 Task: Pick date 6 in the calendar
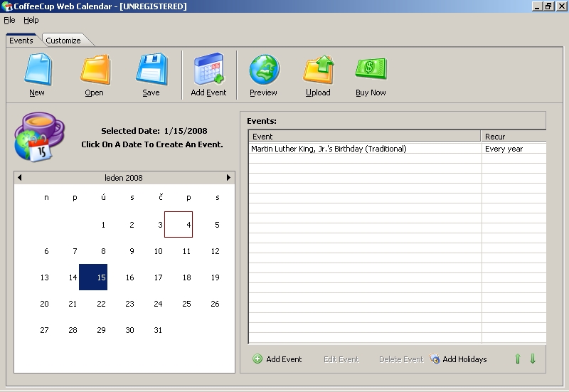tap(46, 251)
